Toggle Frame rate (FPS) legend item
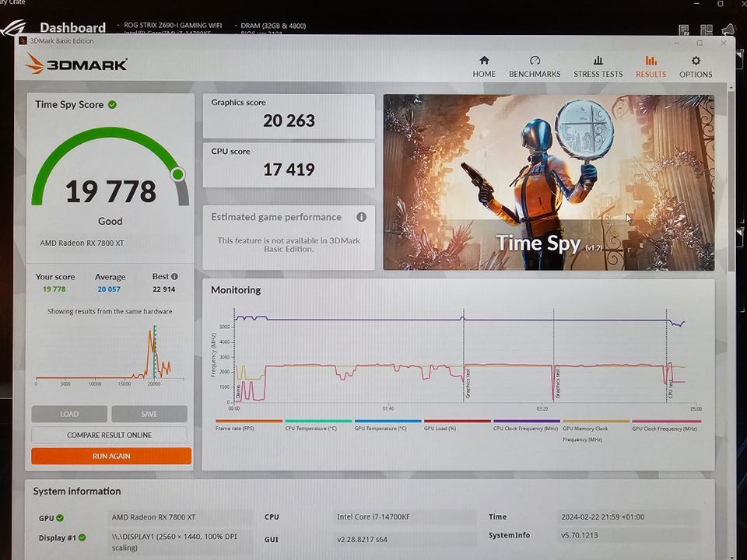 pos(249,425)
